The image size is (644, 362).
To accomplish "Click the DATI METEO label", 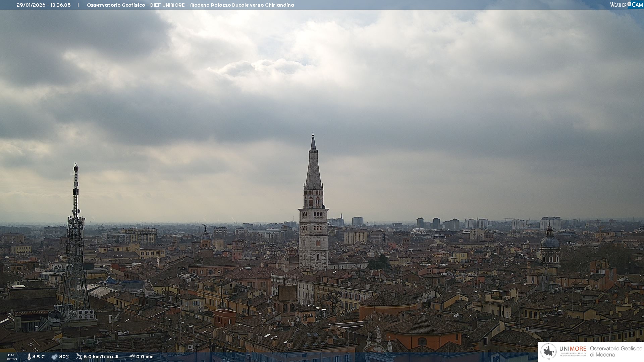I will pos(12,357).
